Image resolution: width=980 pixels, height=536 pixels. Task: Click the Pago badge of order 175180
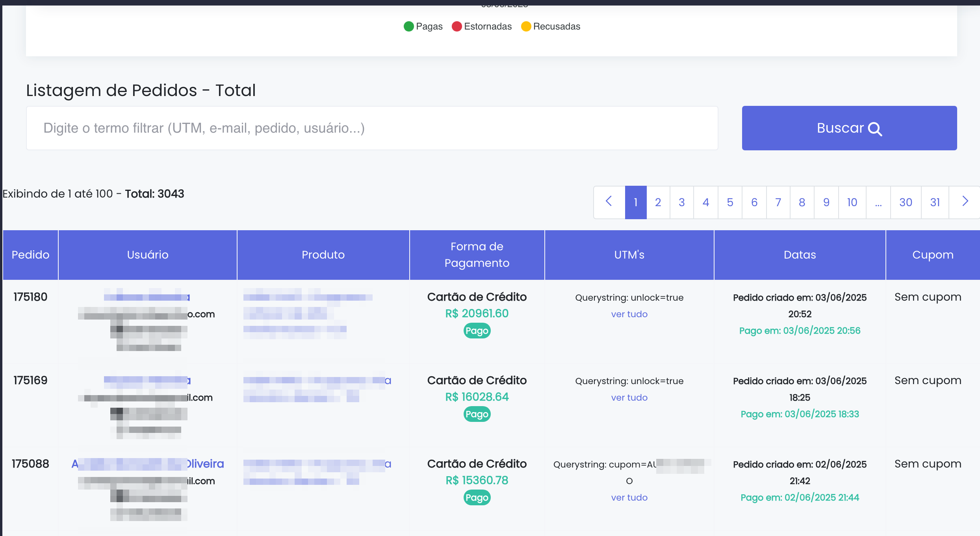pos(477,331)
